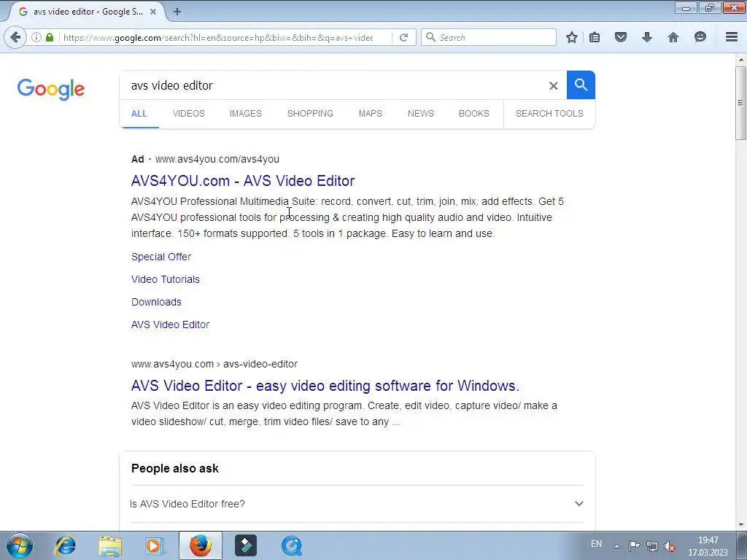Switch to MAPS results tab
Image resolution: width=747 pixels, height=560 pixels.
click(x=370, y=114)
